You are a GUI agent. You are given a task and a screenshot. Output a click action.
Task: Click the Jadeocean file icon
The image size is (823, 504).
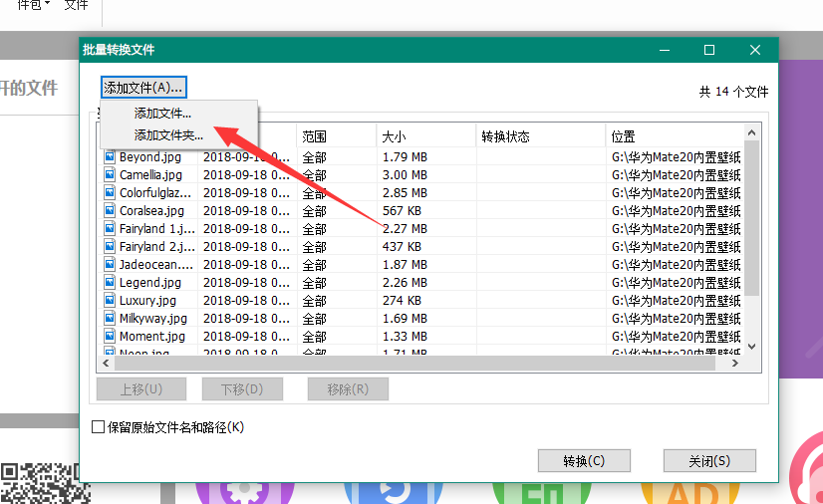(110, 264)
